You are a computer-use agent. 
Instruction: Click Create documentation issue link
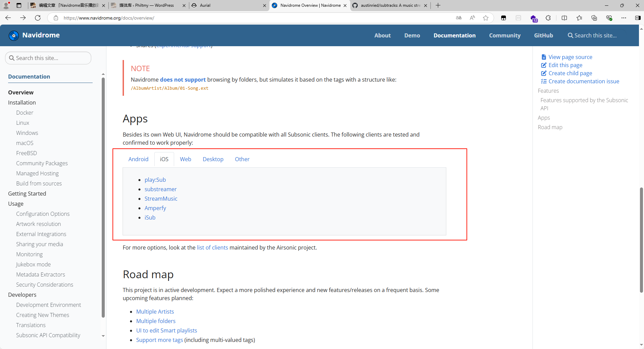(x=584, y=81)
